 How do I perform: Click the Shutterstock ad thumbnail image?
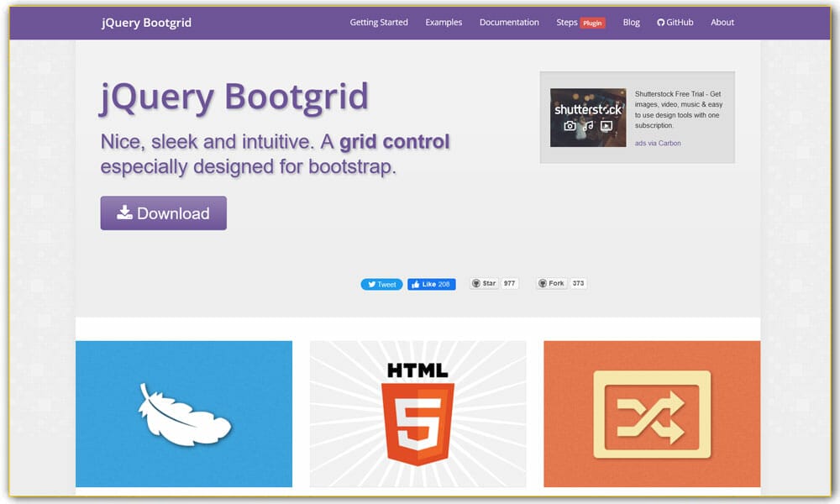(x=587, y=117)
